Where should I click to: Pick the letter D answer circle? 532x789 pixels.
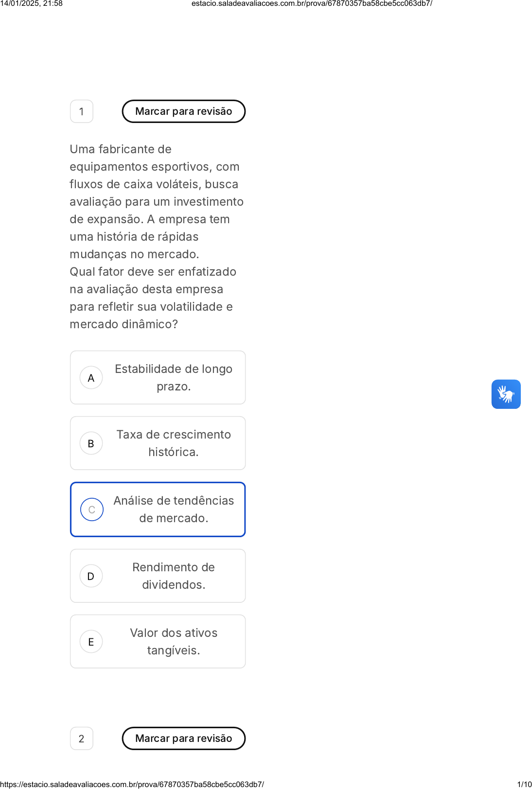click(x=91, y=576)
